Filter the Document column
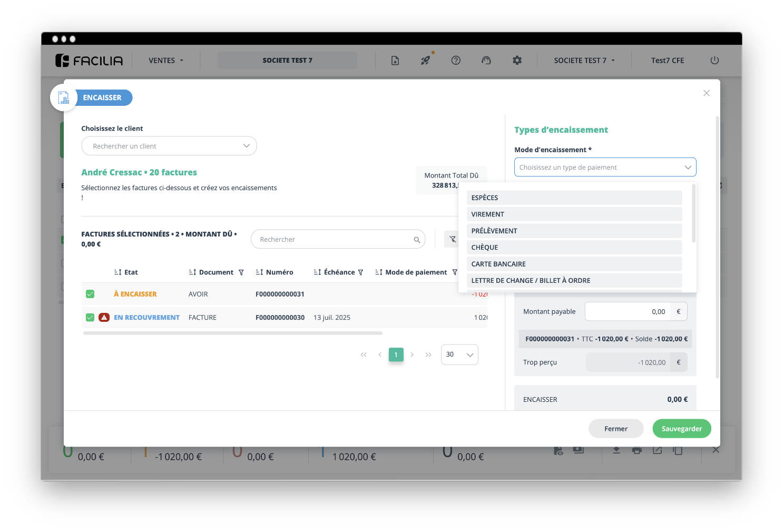Screen dimensions: 784x532 pyautogui.click(x=241, y=272)
